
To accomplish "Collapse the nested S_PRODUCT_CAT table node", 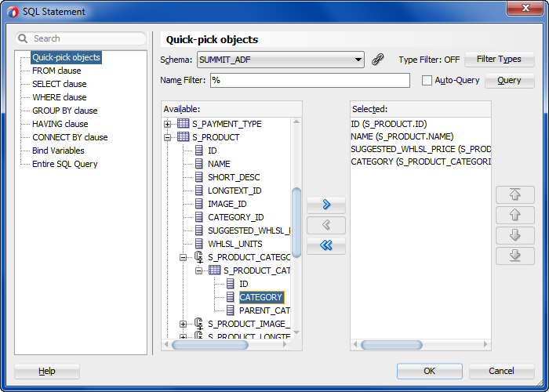I will point(198,270).
